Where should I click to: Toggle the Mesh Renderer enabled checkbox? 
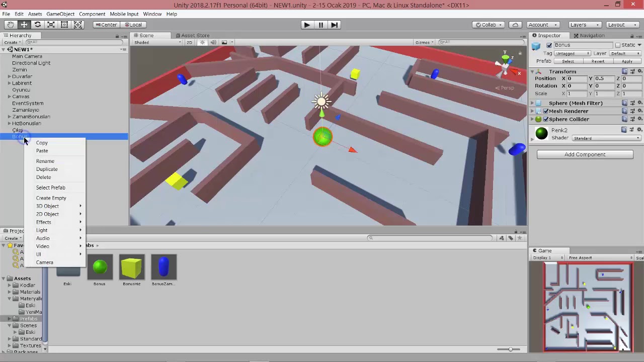click(x=545, y=111)
